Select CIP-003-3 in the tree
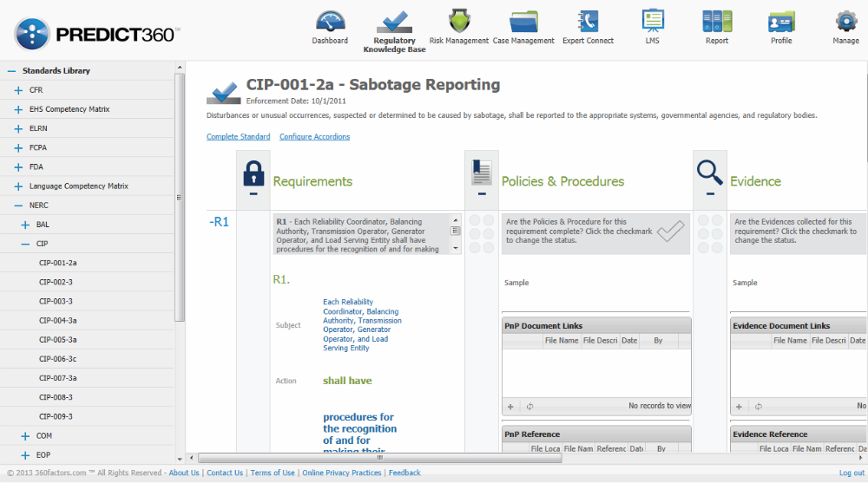Image resolution: width=868 pixels, height=483 pixels. 56,302
